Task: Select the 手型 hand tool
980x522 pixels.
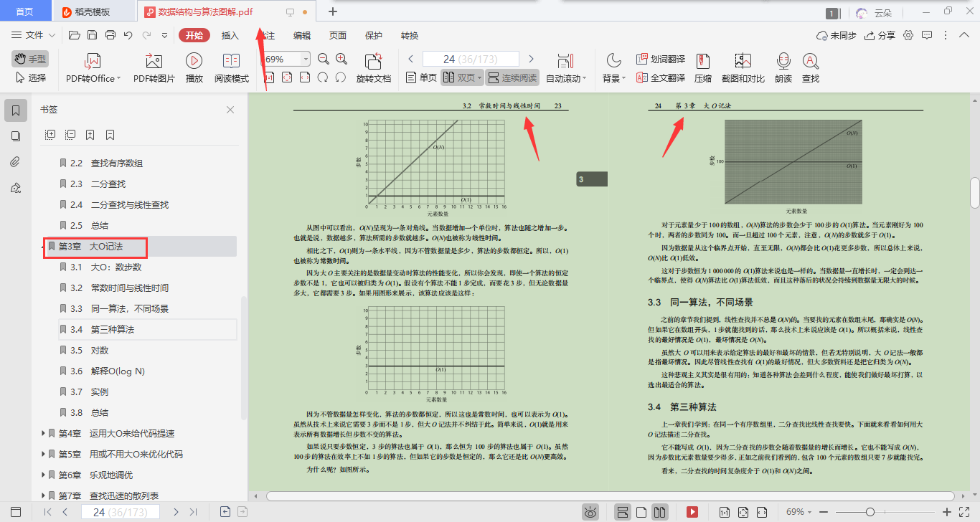Action: (29, 59)
